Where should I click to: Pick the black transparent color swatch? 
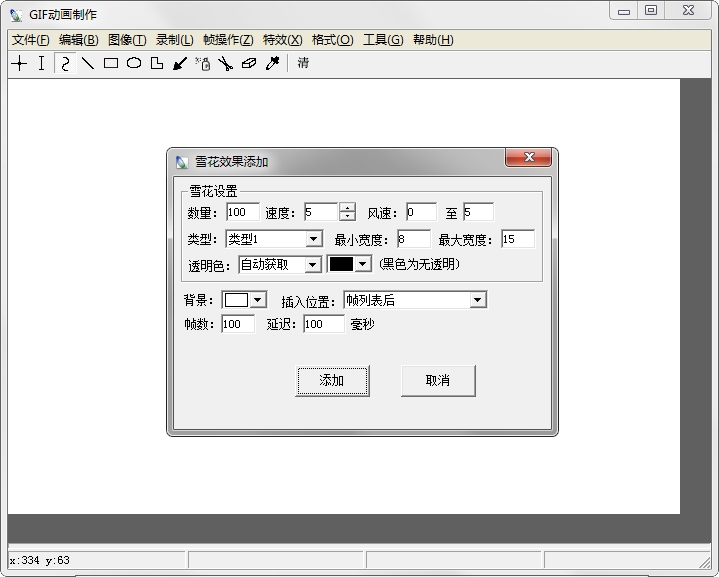click(x=342, y=264)
